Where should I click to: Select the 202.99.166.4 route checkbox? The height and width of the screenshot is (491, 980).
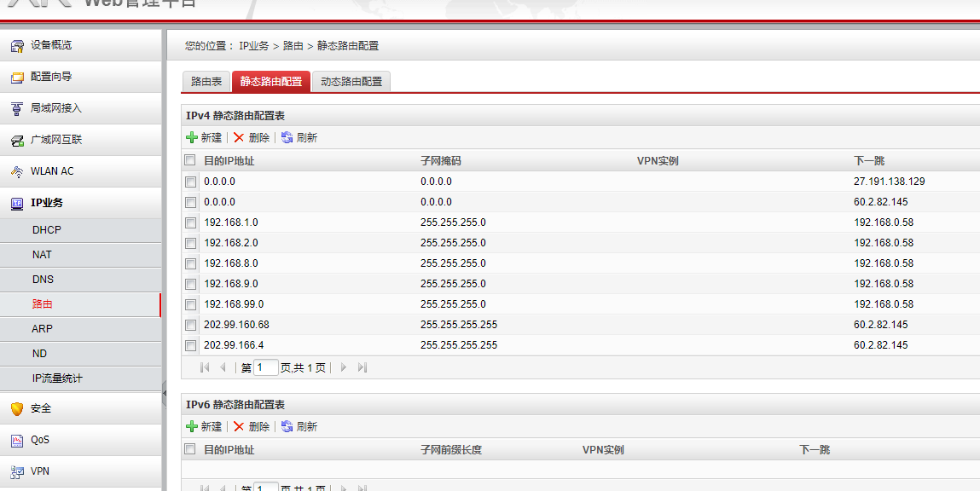click(x=190, y=345)
